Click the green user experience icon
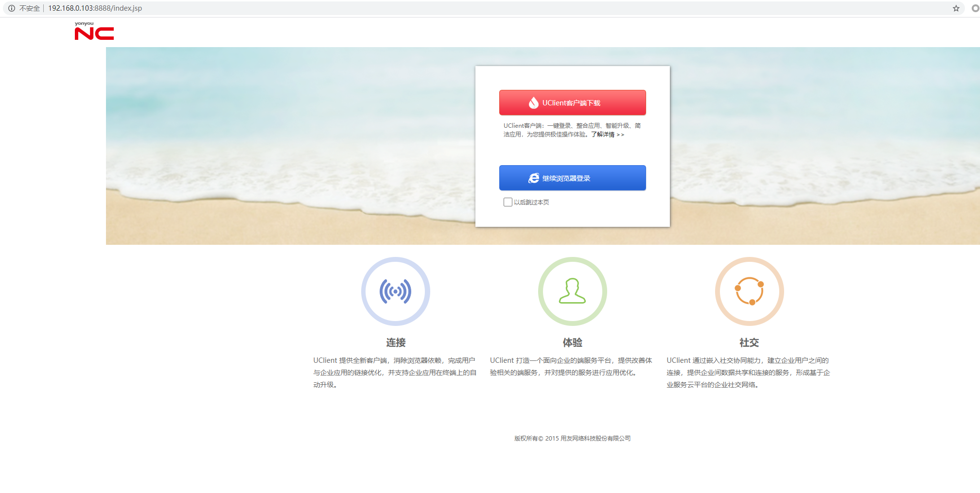Viewport: 980px width, 493px height. [x=573, y=291]
